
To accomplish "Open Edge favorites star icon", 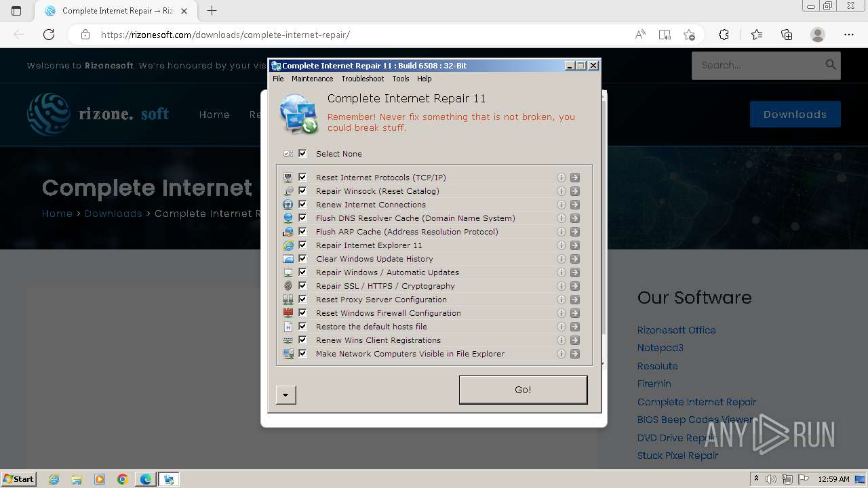I will tap(757, 35).
